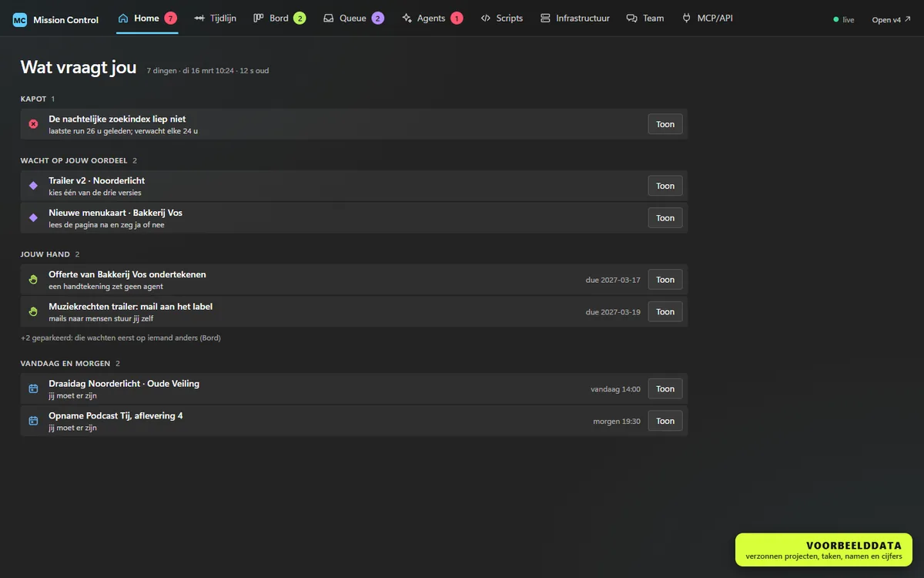Click the 'due 2027-03-19' date
Screen dimensions: 924x578
tap(613, 312)
